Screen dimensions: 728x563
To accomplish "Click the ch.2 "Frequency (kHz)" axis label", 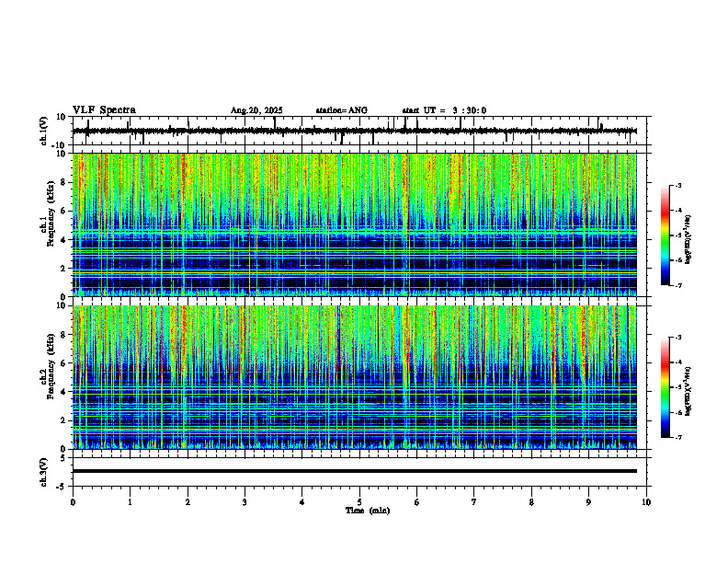I will coord(51,366).
